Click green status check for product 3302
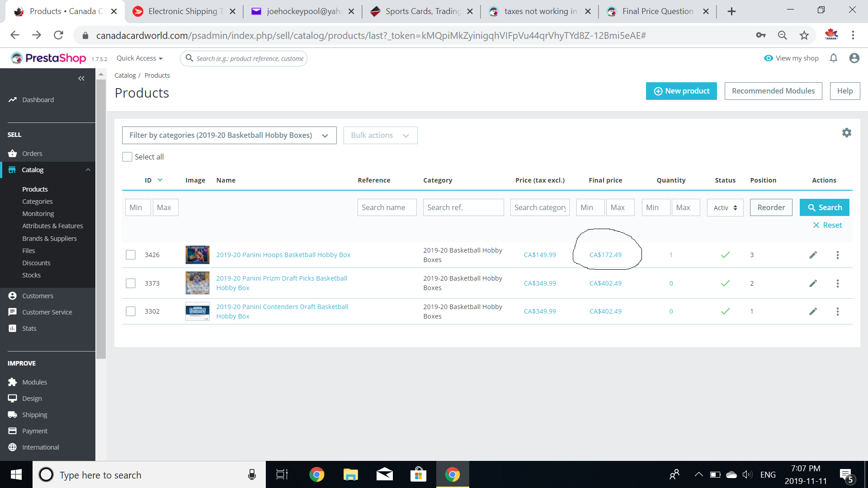 coord(725,311)
